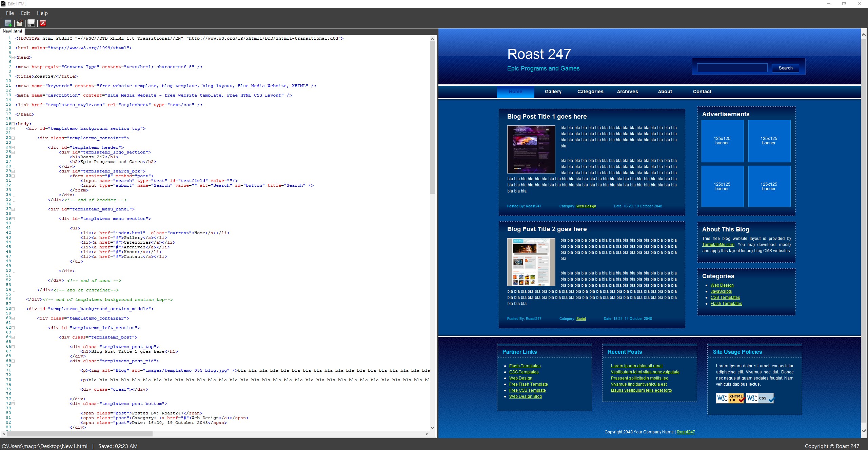Click the W3C XHTML 1.0 badge
The image size is (868, 450).
tap(730, 398)
